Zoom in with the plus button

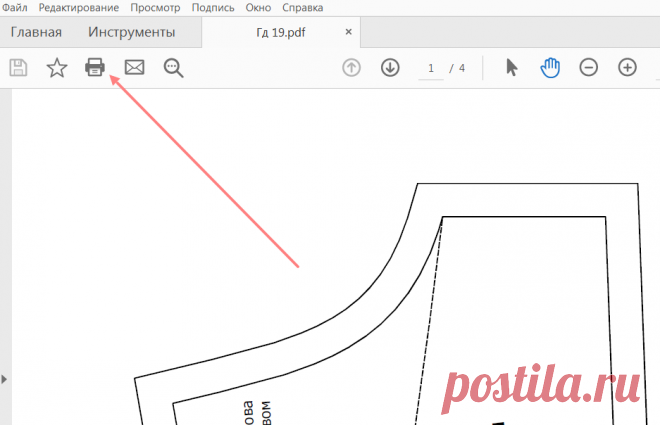tap(627, 68)
